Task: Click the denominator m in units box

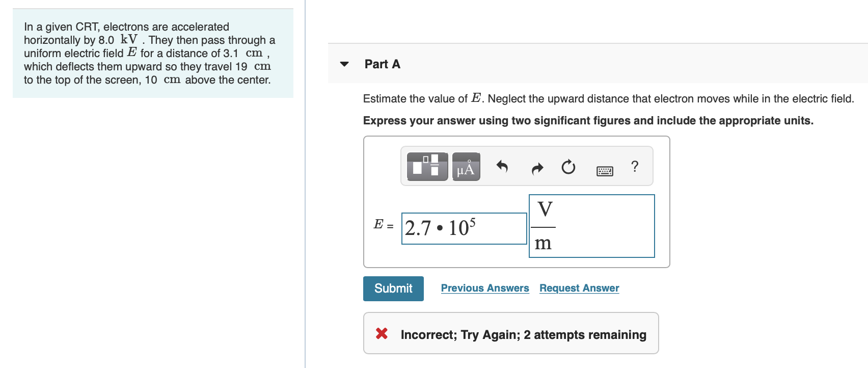Action: 543,243
